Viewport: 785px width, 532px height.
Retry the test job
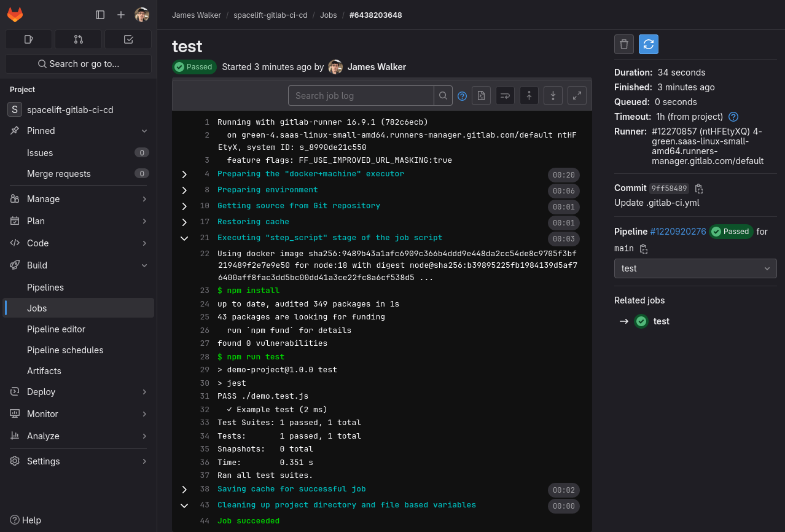(649, 44)
